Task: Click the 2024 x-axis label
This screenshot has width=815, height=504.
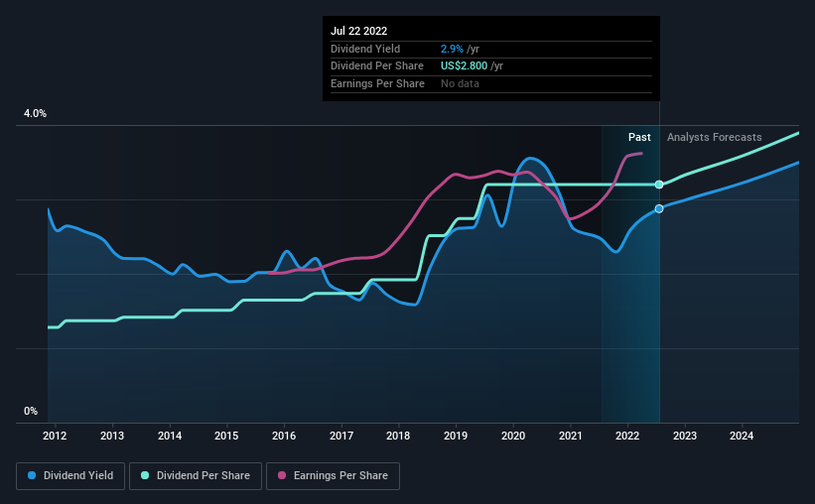Action: click(x=742, y=436)
